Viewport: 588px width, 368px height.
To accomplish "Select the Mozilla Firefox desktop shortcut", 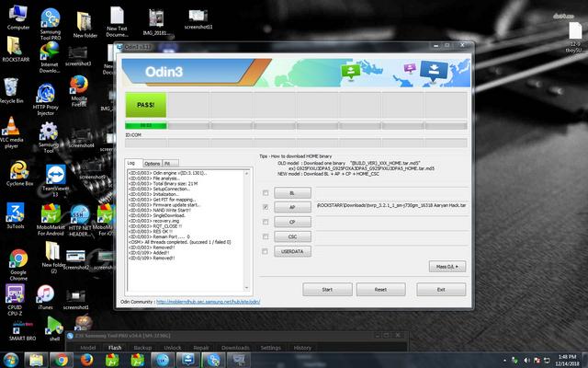I will click(x=79, y=91).
